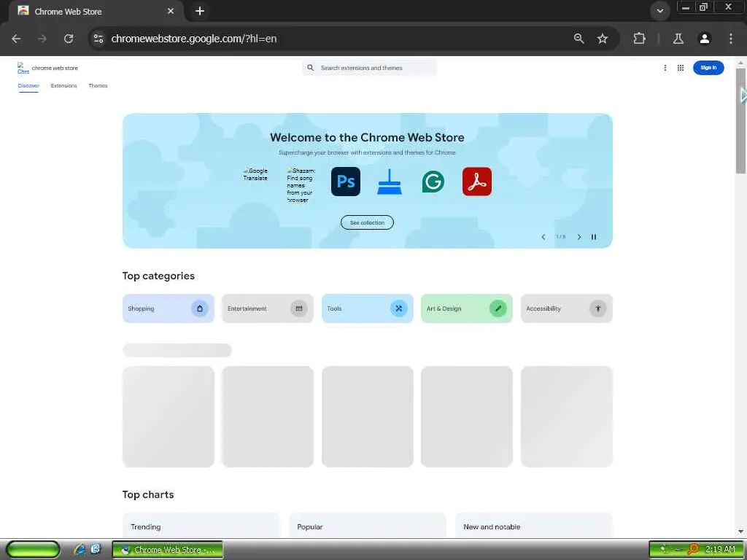This screenshot has width=747, height=560.
Task: Open Google Translate in banner
Action: tap(255, 174)
